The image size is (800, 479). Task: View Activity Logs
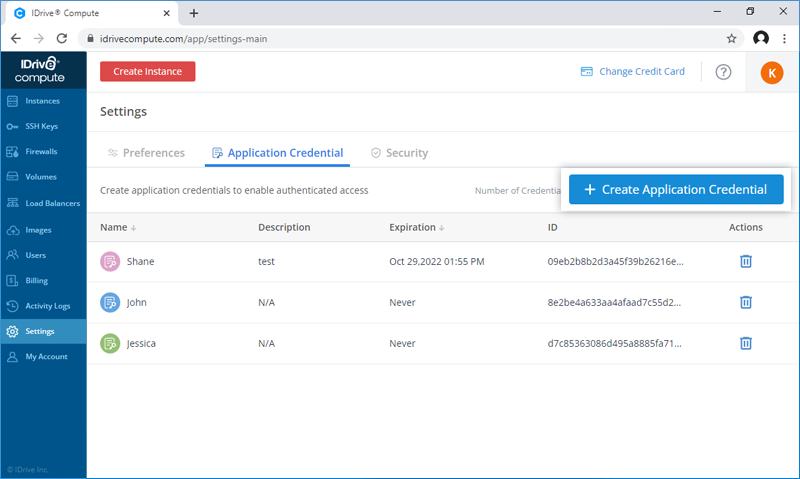point(43,306)
